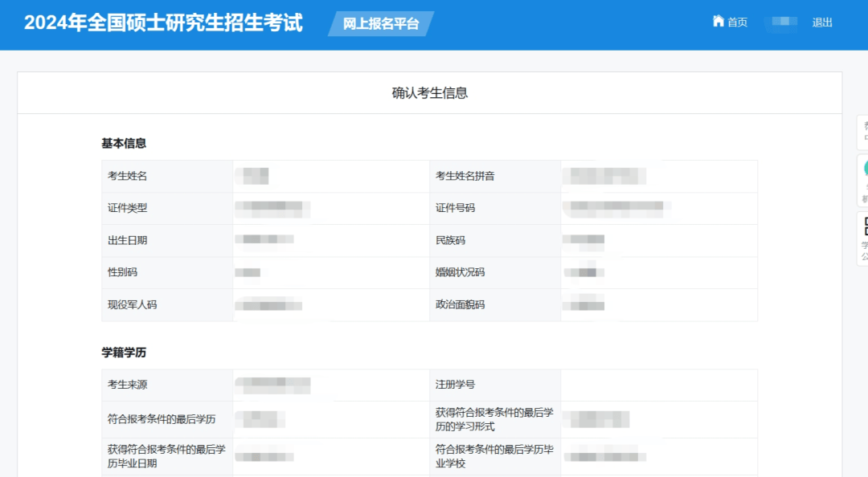The height and width of the screenshot is (477, 868).
Task: Open the topmost right sidebar widget
Action: coord(865,132)
